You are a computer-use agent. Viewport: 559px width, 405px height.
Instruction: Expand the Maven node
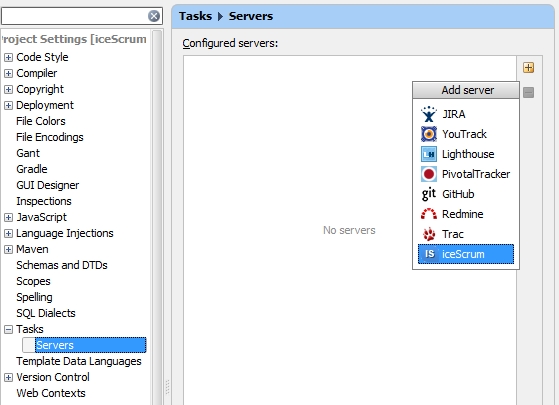click(x=8, y=250)
